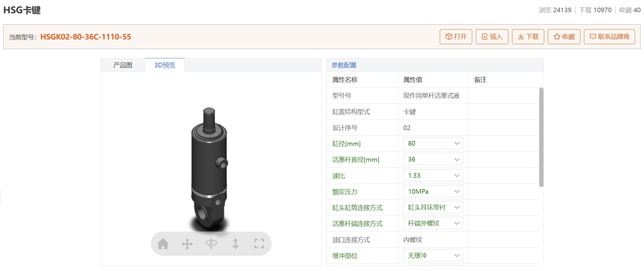
Task: Click the 插入 (insert) button
Action: [492, 36]
